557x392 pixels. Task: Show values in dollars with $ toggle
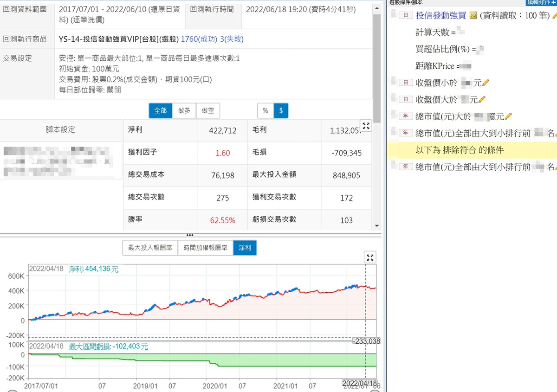click(x=281, y=111)
